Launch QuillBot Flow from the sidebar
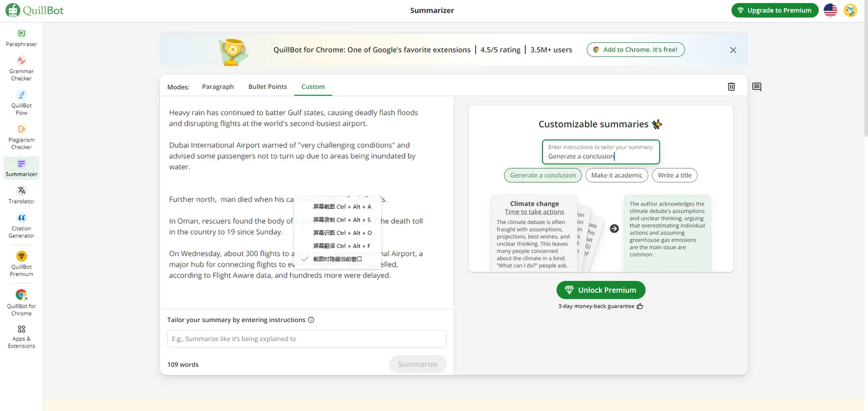The width and height of the screenshot is (868, 411). 22,103
